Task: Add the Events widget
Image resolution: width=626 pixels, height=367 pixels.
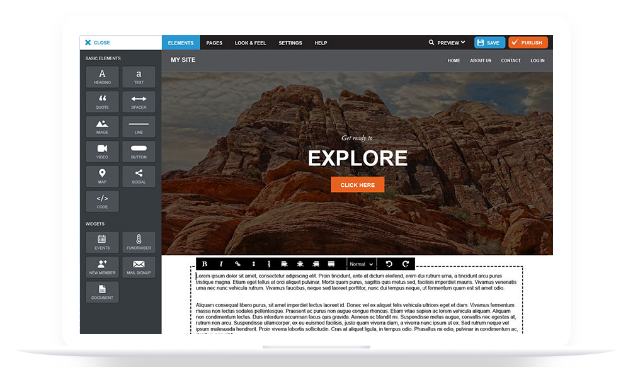Action: pos(102,242)
